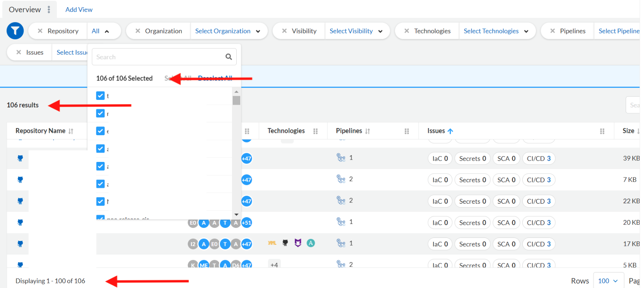The width and height of the screenshot is (644, 288).
Task: Click the blue funnel filter icon
Action: (15, 31)
